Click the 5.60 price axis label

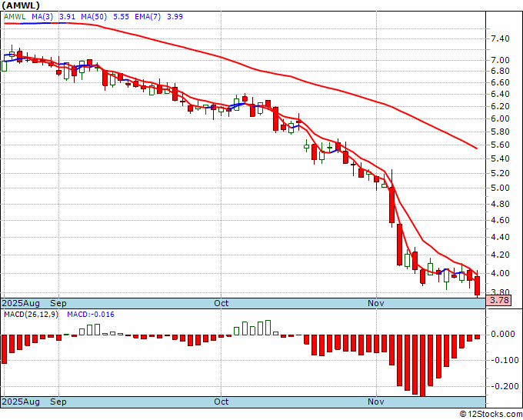[501, 145]
